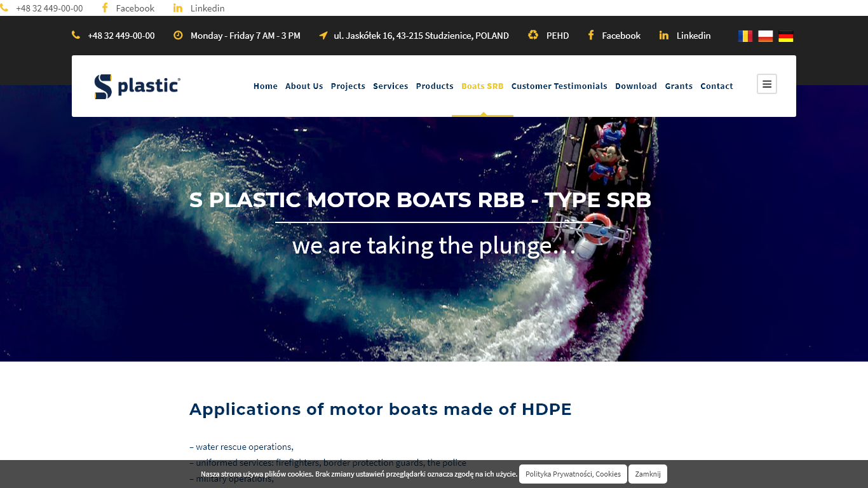The image size is (868, 488).
Task: Select the Boats SRB menu item
Action: click(482, 86)
